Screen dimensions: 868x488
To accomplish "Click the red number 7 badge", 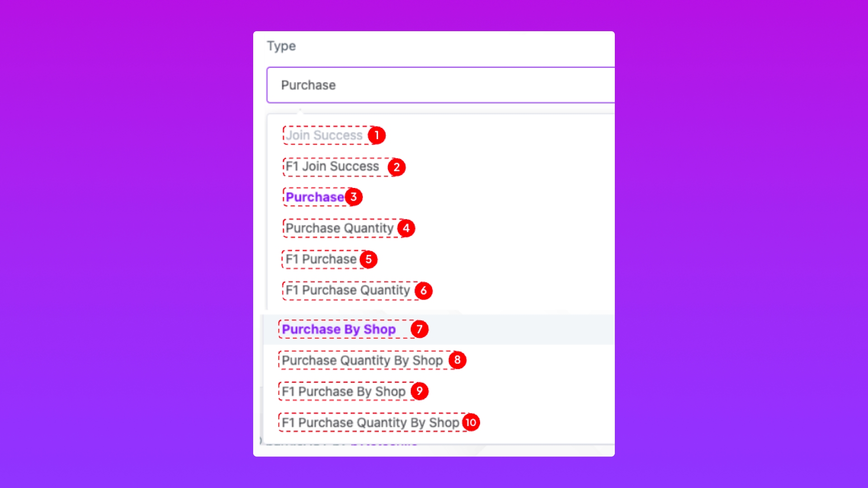I will pos(420,329).
